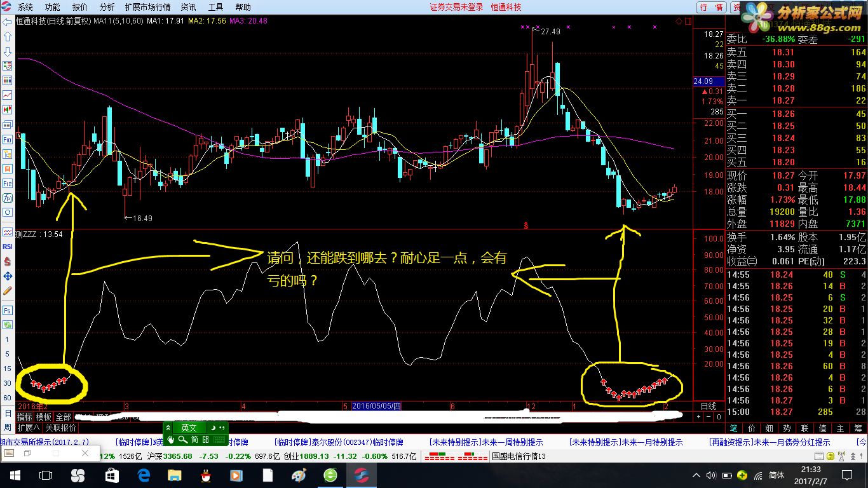Viewport: 868px width, 488px height.
Task: Select the 联 tab in bottom panel
Action: pos(804,428)
